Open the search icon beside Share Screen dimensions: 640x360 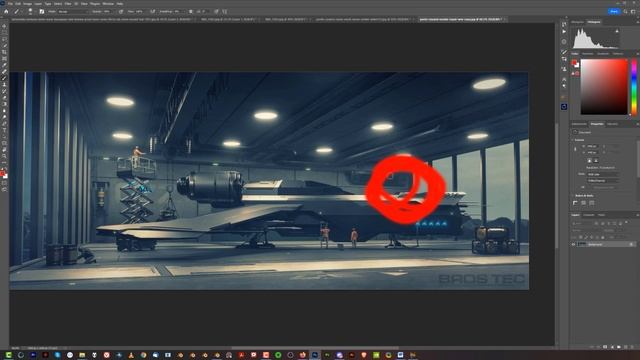[x=625, y=11]
